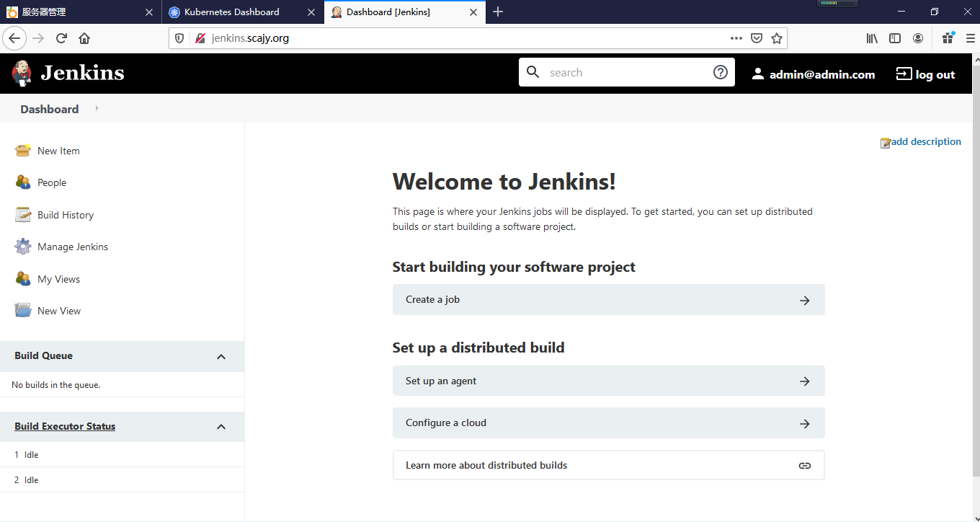The image size is (980, 522).
Task: Go to browser home page icon
Action: point(84,38)
